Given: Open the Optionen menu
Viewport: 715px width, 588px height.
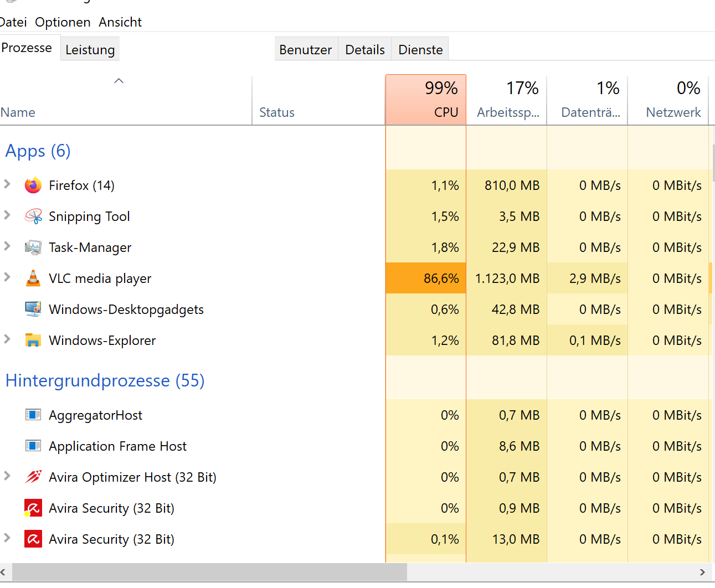Looking at the screenshot, I should 63,22.
